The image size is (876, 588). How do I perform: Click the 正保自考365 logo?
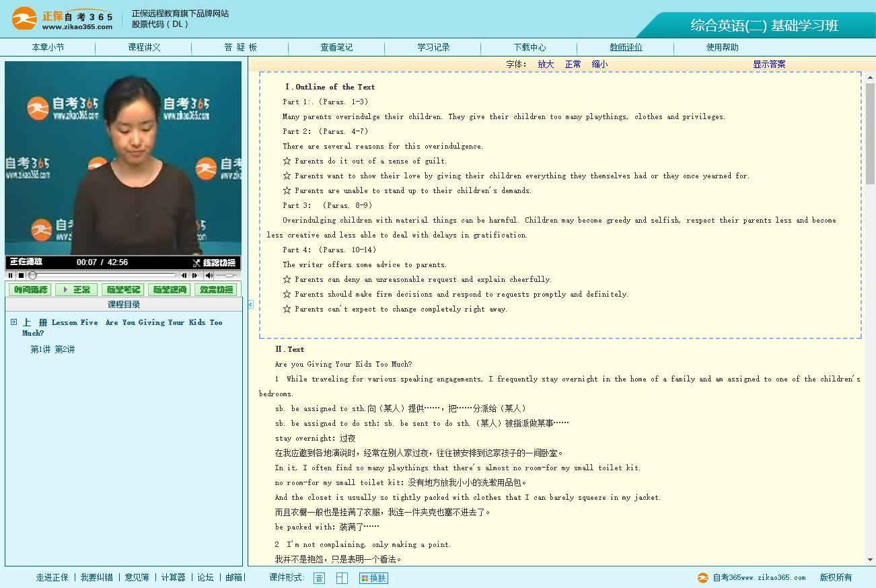(x=62, y=19)
